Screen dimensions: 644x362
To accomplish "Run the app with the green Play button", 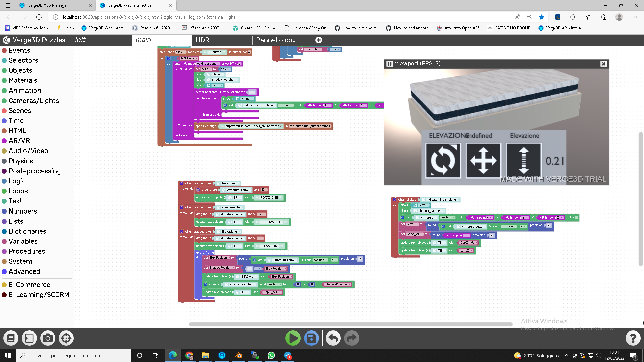I will (x=293, y=338).
